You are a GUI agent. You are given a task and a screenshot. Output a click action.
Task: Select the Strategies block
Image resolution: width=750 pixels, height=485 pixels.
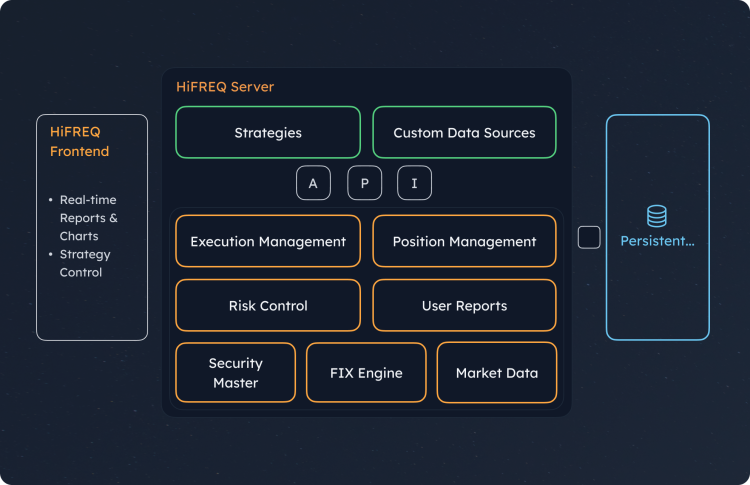268,132
